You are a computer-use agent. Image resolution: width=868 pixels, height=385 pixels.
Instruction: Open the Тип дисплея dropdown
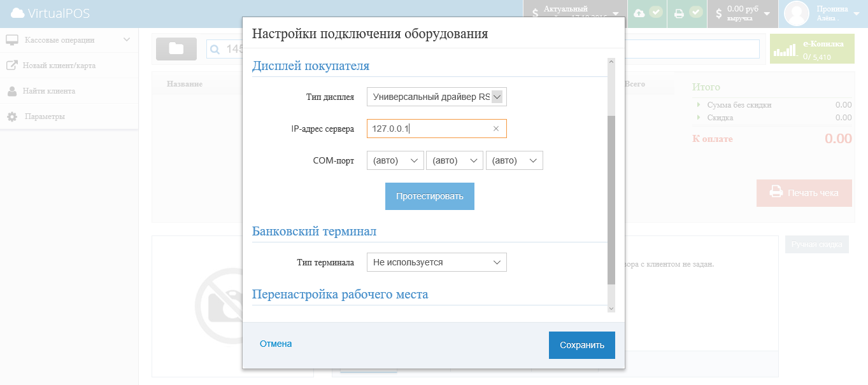(x=436, y=97)
